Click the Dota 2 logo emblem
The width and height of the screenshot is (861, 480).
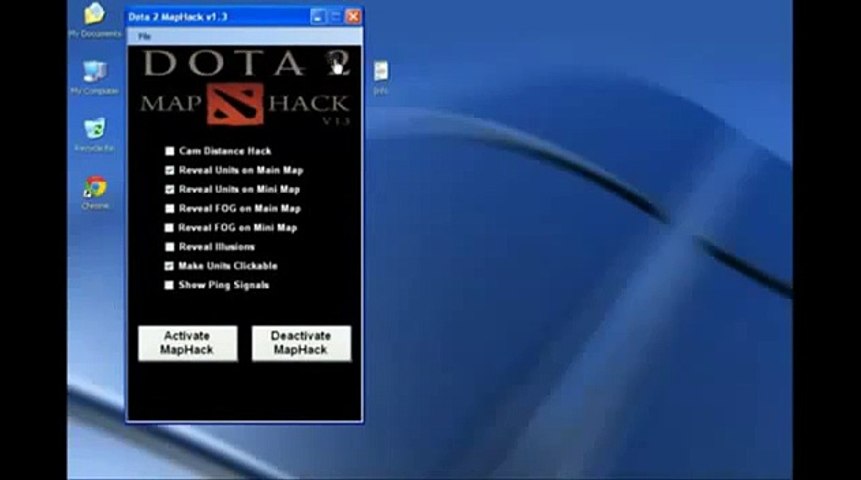[235, 104]
